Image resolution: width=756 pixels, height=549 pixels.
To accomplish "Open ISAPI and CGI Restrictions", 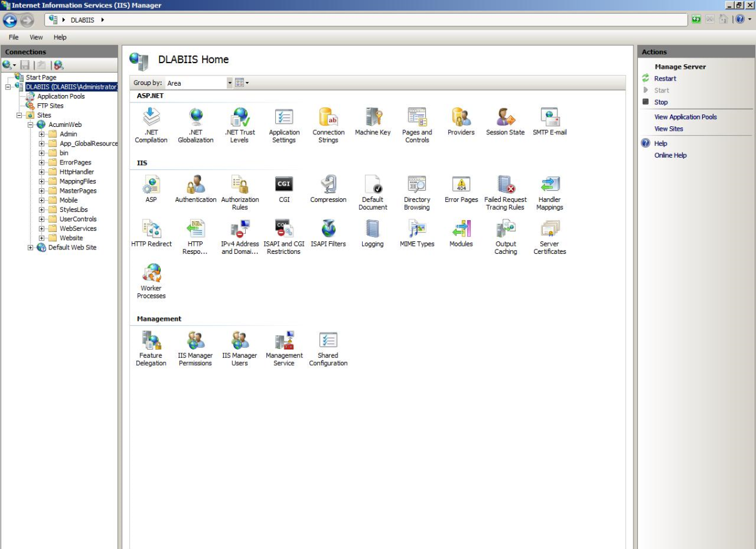I will tap(284, 237).
